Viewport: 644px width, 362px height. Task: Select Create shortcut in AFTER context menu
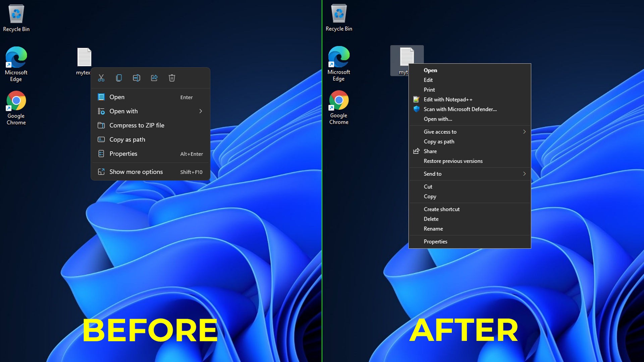coord(441,208)
